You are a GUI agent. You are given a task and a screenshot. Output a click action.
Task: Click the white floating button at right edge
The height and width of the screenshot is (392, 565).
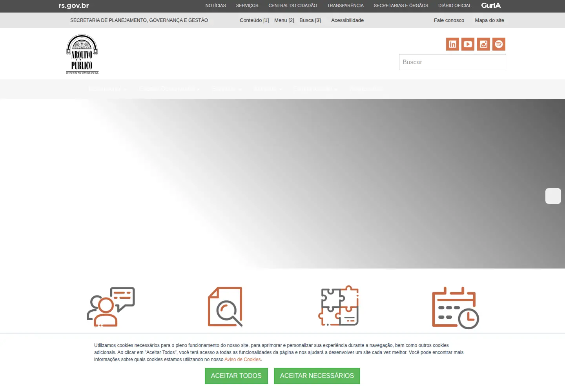(553, 196)
